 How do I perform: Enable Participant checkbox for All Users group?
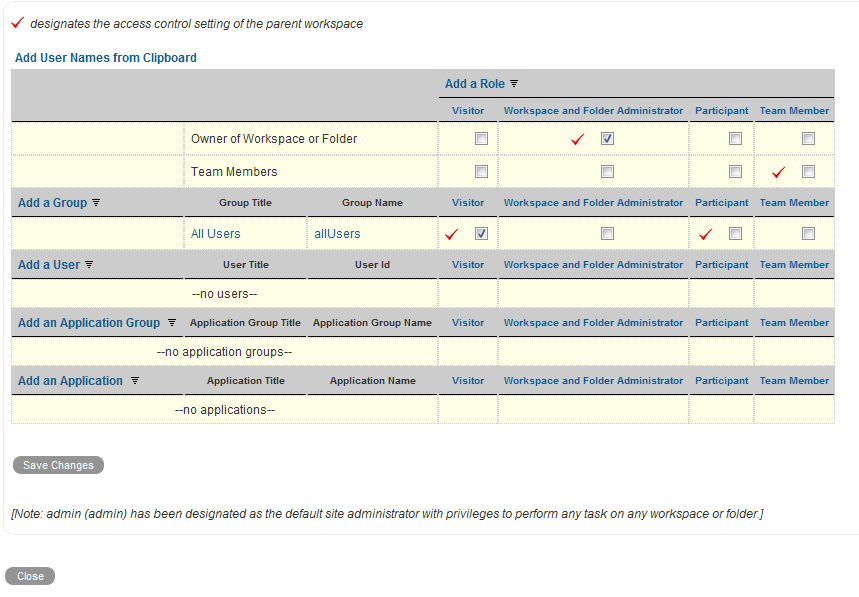pos(735,234)
